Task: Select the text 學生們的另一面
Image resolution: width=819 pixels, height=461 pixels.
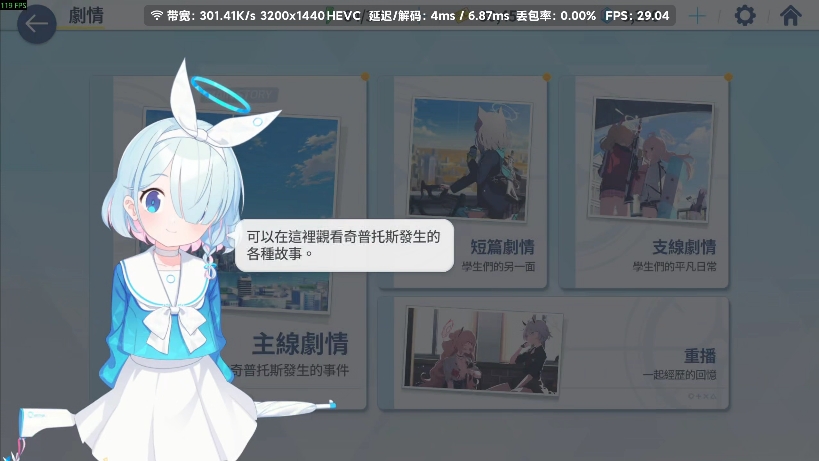Action: click(x=498, y=267)
